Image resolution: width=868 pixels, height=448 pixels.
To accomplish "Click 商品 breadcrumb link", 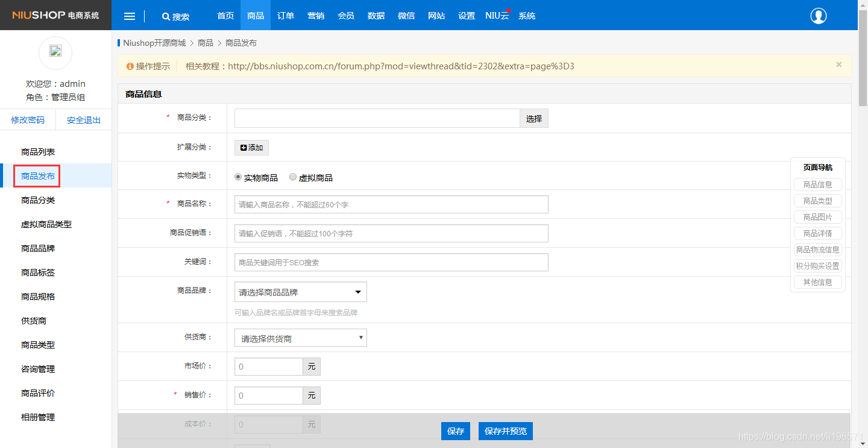I will point(206,43).
